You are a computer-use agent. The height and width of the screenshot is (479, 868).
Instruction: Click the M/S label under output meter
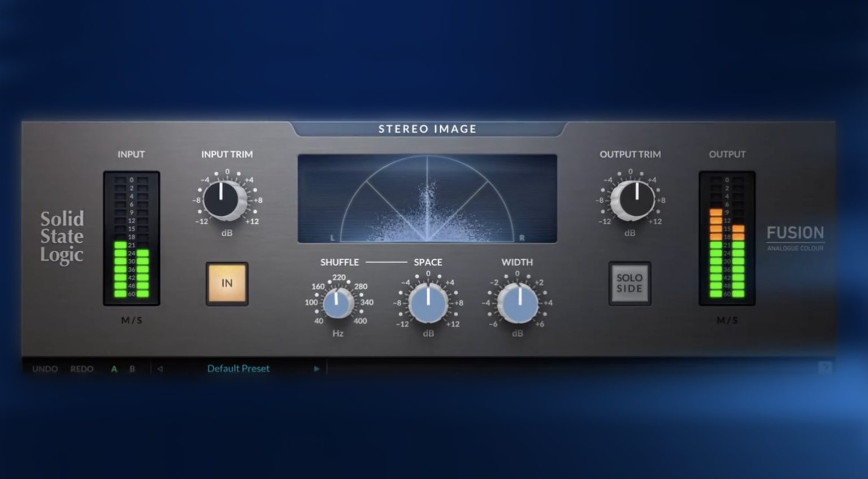coord(727,320)
